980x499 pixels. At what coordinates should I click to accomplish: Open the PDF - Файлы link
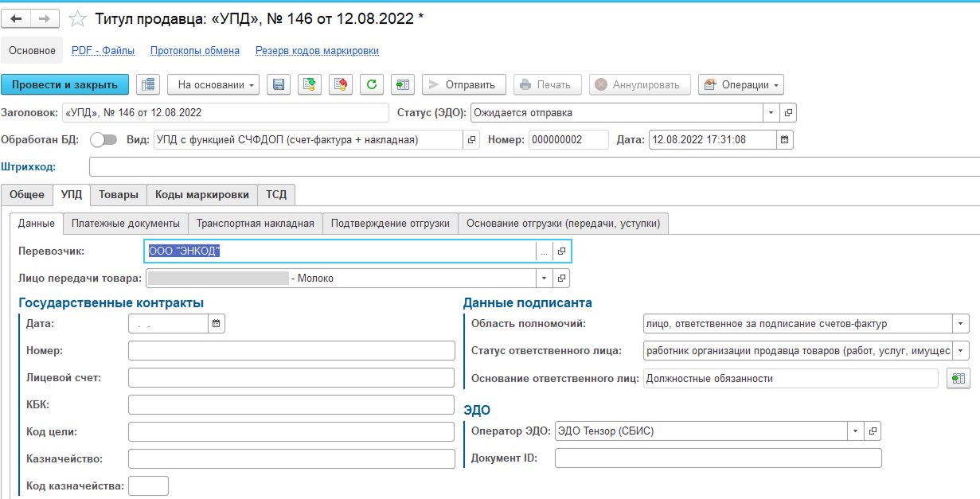[x=103, y=50]
